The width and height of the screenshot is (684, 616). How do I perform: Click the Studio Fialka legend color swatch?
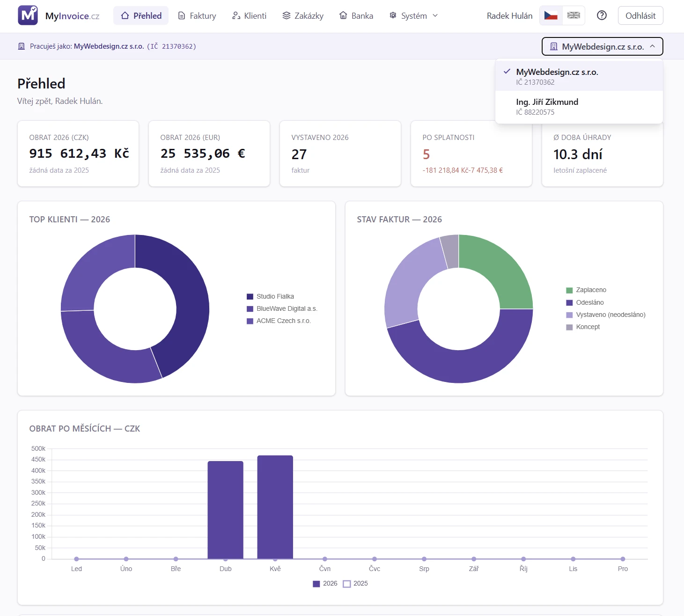pyautogui.click(x=250, y=297)
